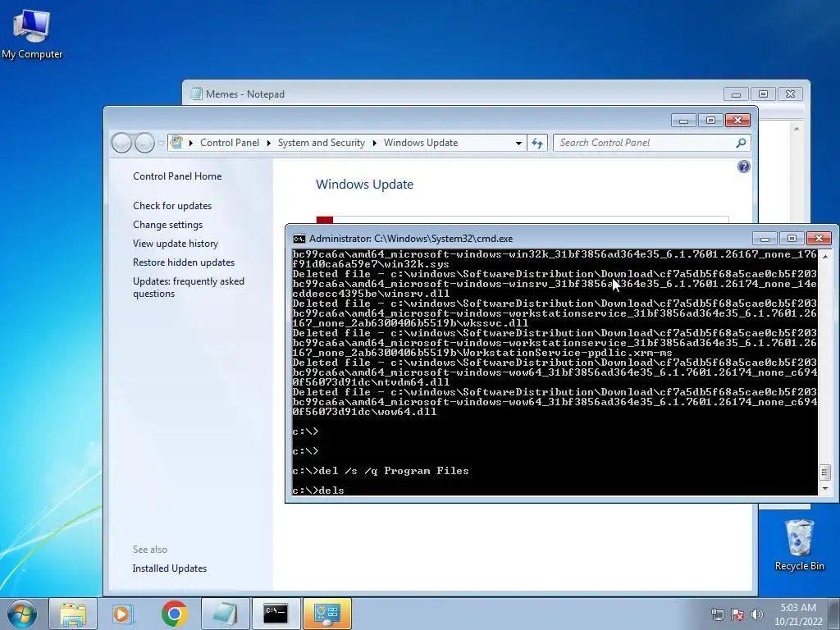Open Google Chrome from taskbar
This screenshot has height=630, width=840.
[x=174, y=614]
